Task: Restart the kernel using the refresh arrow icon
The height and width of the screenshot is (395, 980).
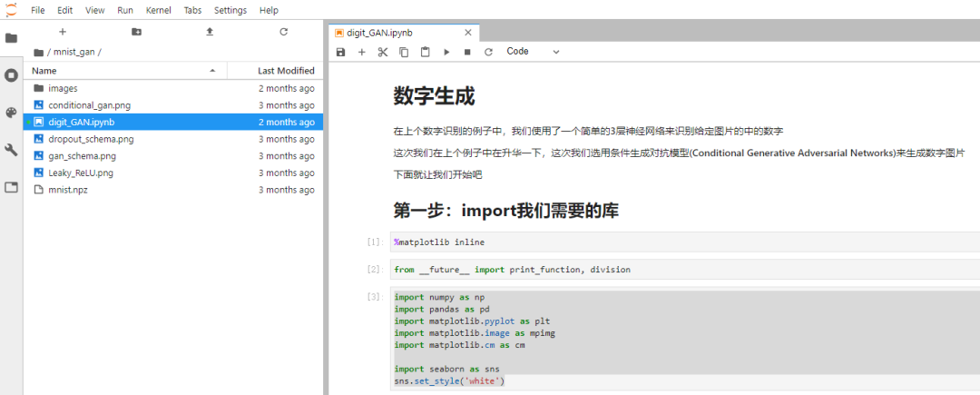Action: pos(488,52)
